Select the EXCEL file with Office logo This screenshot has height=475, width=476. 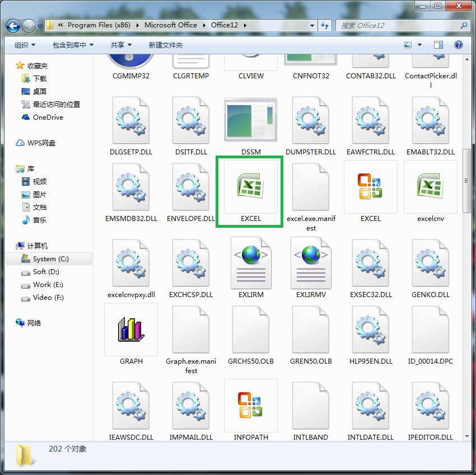coord(370,192)
